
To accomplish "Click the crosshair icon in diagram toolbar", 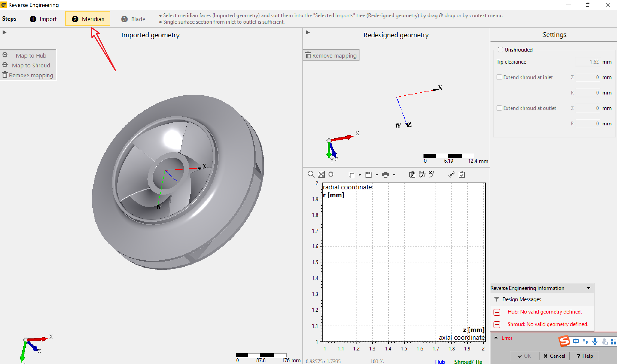I will click(331, 174).
